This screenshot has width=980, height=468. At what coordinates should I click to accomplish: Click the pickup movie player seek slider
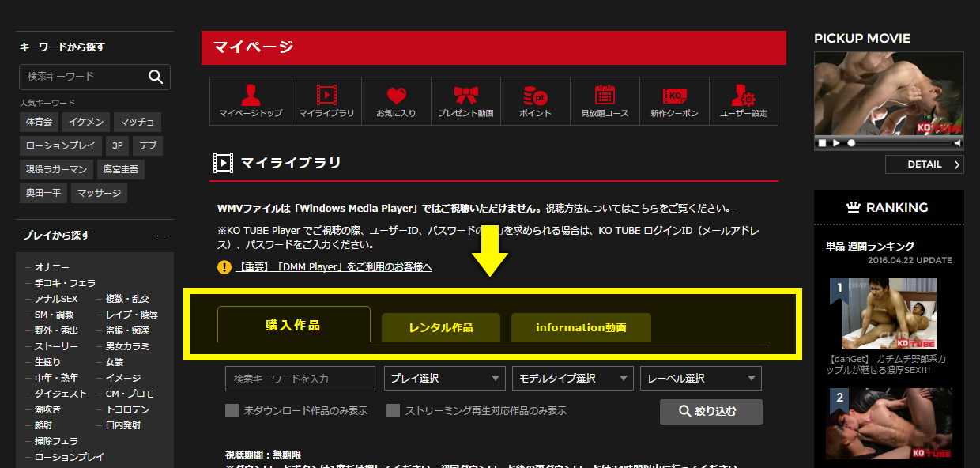[901, 143]
